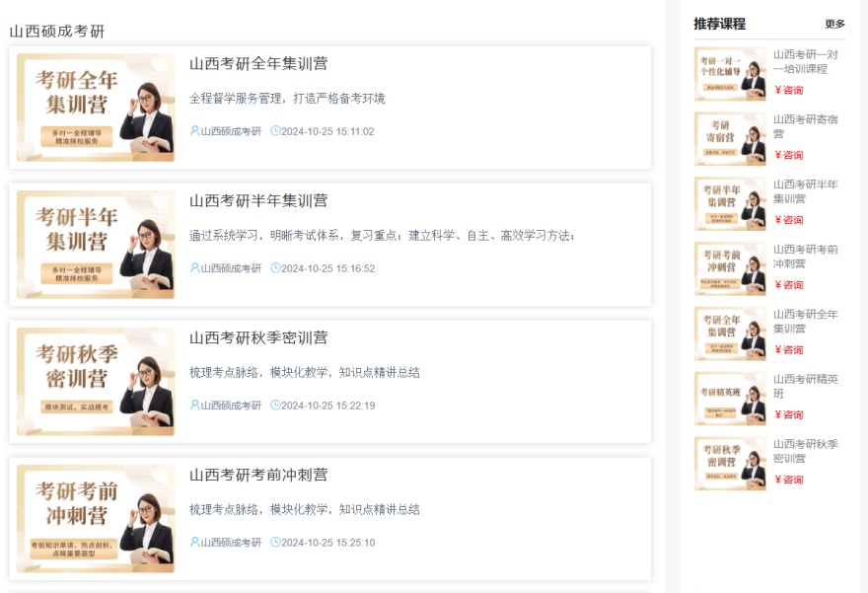The height and width of the screenshot is (593, 868).
Task: Open 山西考研一对一培训课程 in recommended sidebar
Action: [x=806, y=62]
